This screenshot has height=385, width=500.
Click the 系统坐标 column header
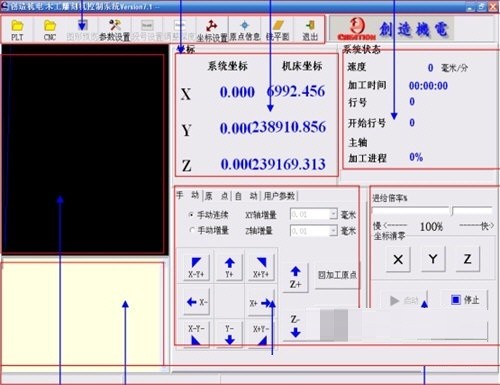[228, 66]
